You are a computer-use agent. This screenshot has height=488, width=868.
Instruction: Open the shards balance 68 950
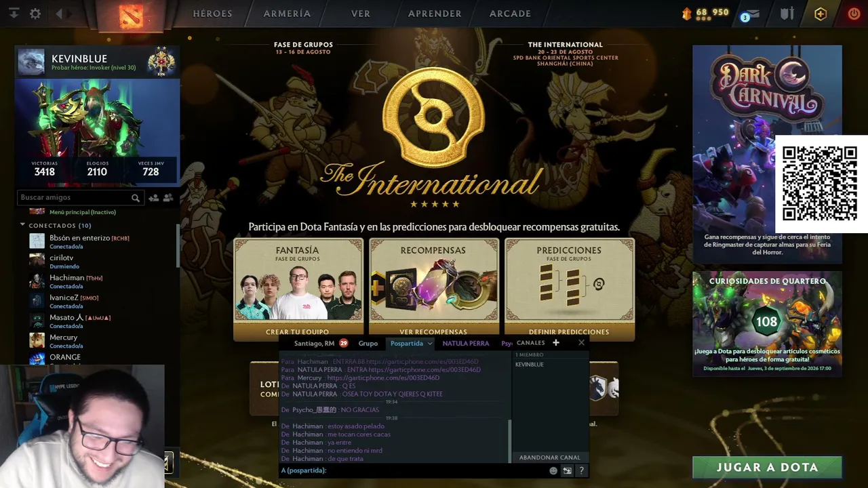tap(705, 13)
